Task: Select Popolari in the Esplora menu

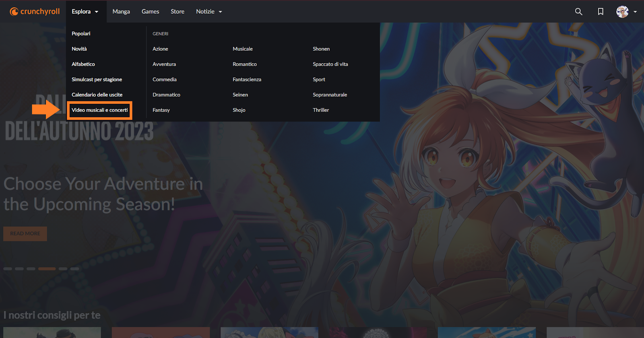Action: (81, 33)
